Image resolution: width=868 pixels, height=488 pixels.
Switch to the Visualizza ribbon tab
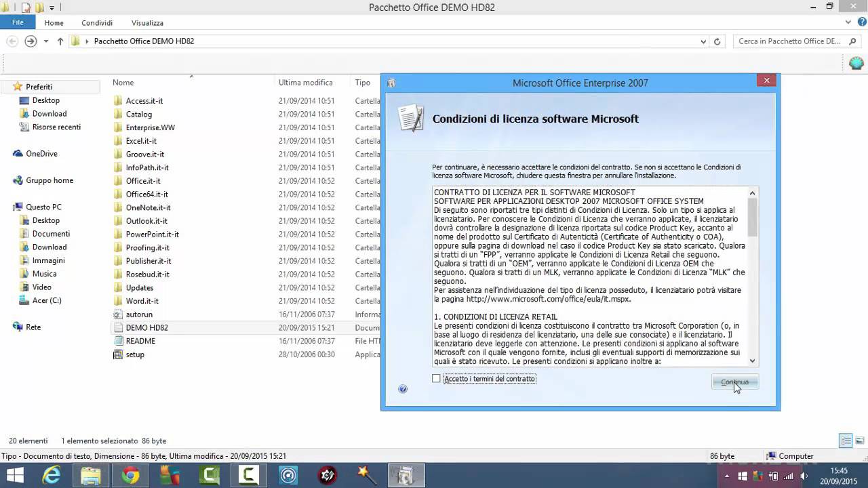click(147, 22)
